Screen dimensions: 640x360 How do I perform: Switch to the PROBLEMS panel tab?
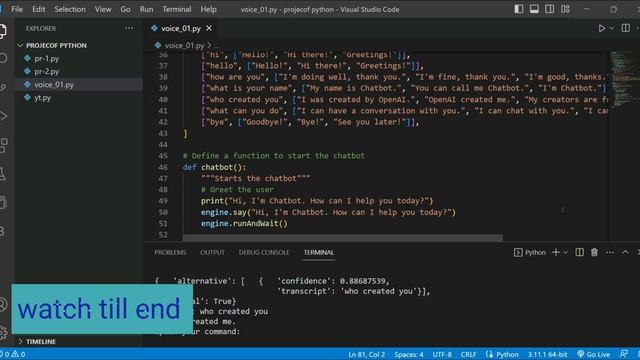coord(170,252)
